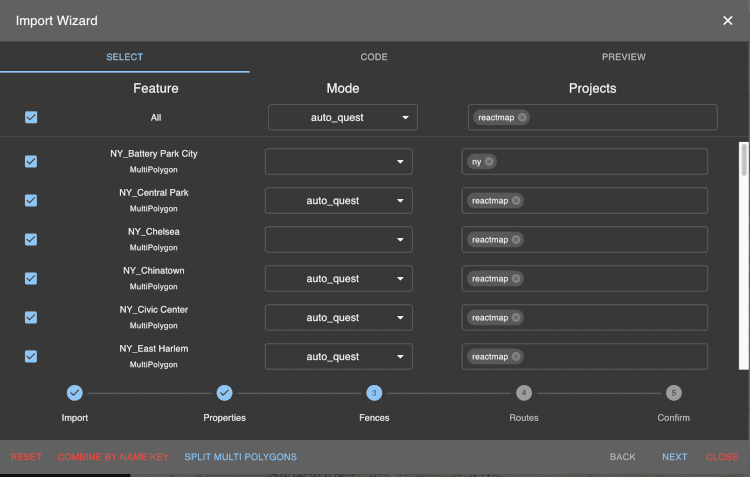Open the Mode dropdown for All features
750x477 pixels.
pos(342,118)
